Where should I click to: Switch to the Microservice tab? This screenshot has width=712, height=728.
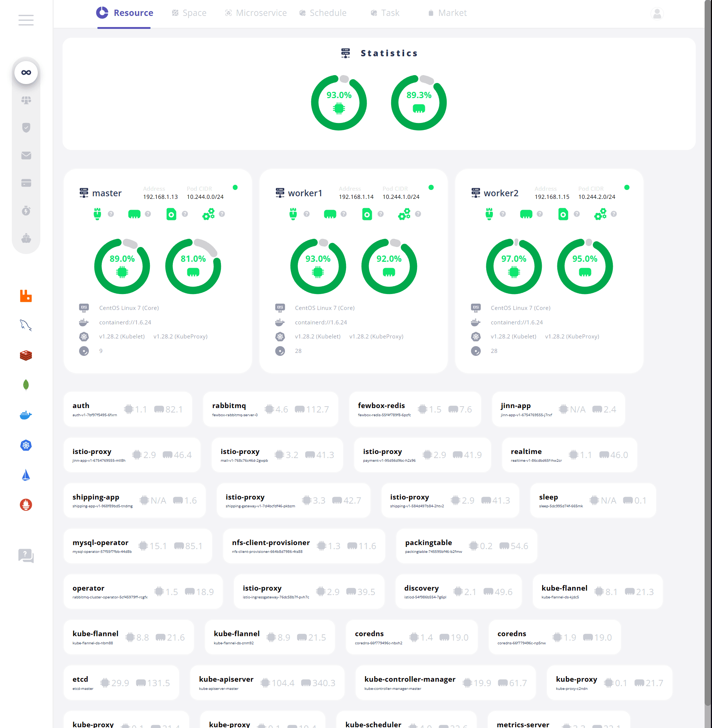(x=256, y=13)
